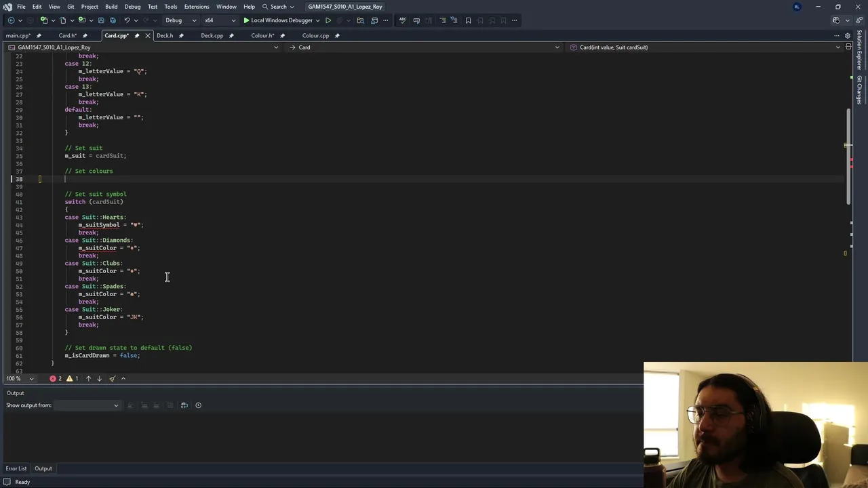Screen dimensions: 868x488
Task: Click the split editor handle above scrollbar
Action: pos(848,47)
